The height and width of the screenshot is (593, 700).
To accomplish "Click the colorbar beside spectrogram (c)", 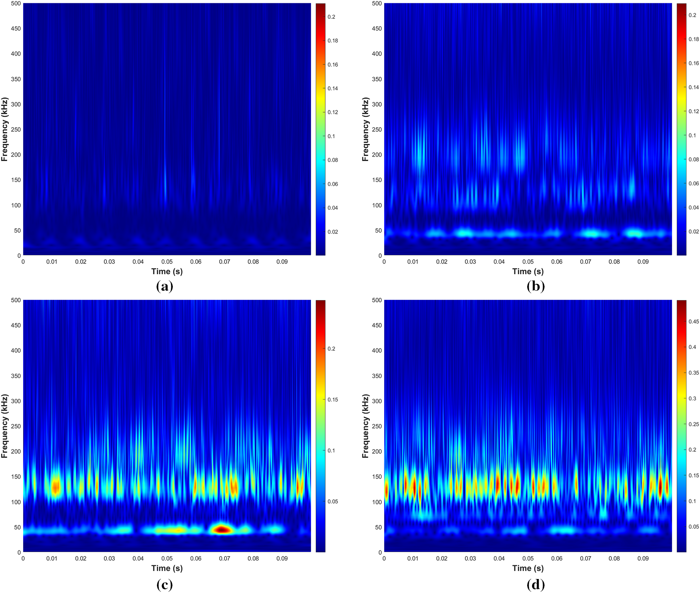I will [x=321, y=426].
